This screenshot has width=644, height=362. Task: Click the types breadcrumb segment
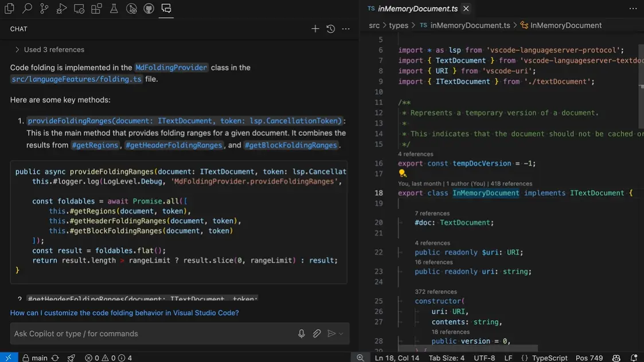pos(399,25)
